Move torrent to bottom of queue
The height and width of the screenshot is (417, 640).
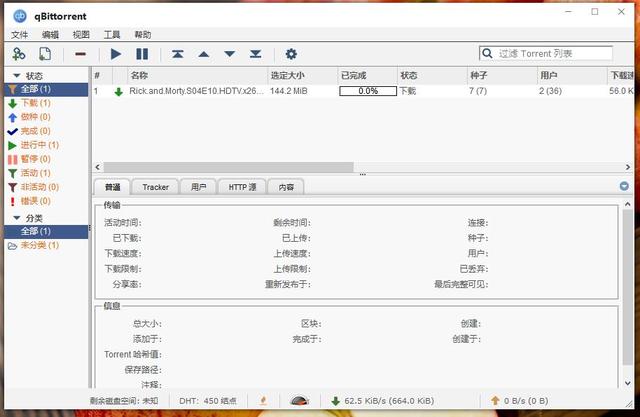tap(255, 54)
